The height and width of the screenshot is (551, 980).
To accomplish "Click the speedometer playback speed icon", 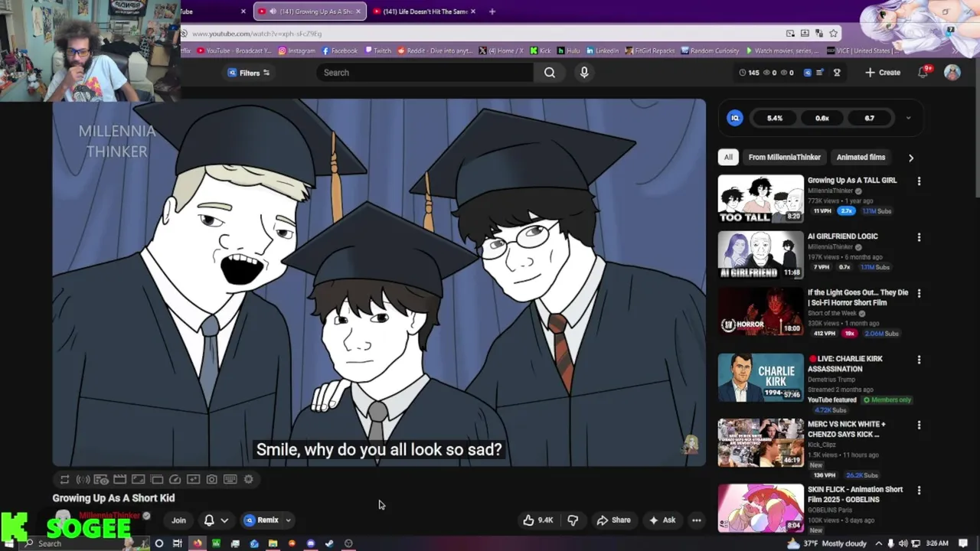I will pos(175,479).
